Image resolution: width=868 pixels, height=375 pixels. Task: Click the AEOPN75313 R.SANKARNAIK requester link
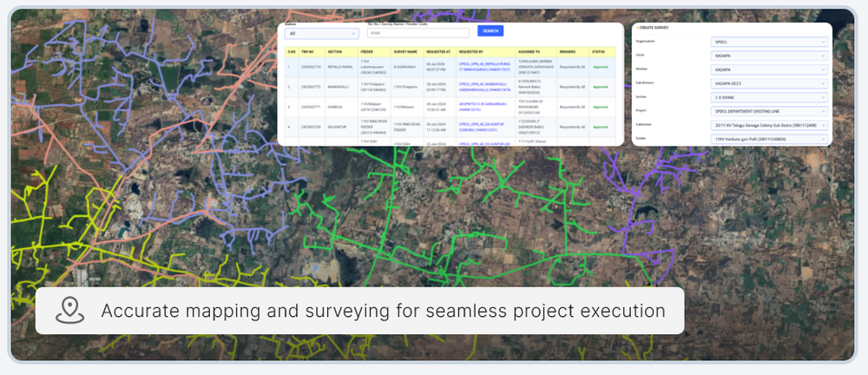tap(483, 107)
